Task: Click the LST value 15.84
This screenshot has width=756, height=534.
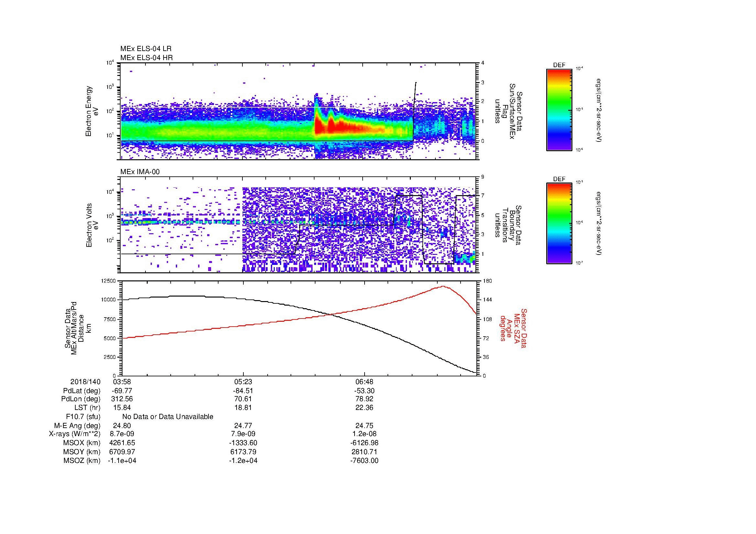Action: 122,408
